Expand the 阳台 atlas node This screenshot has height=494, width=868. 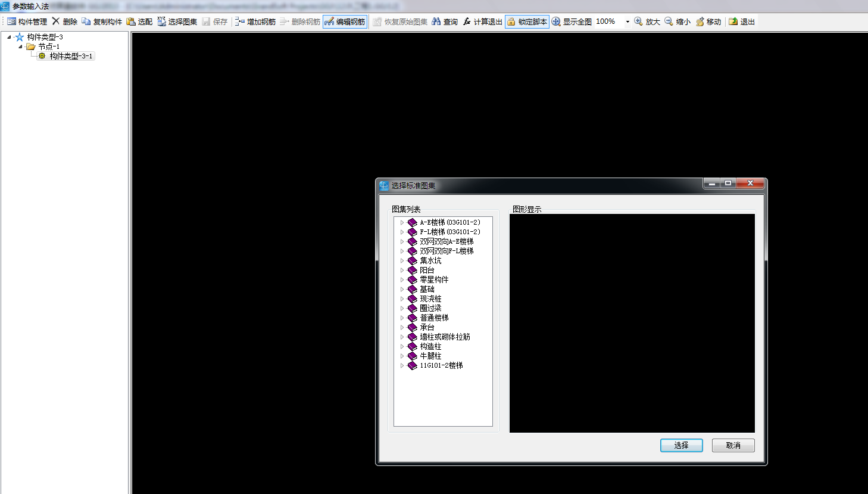pos(402,270)
